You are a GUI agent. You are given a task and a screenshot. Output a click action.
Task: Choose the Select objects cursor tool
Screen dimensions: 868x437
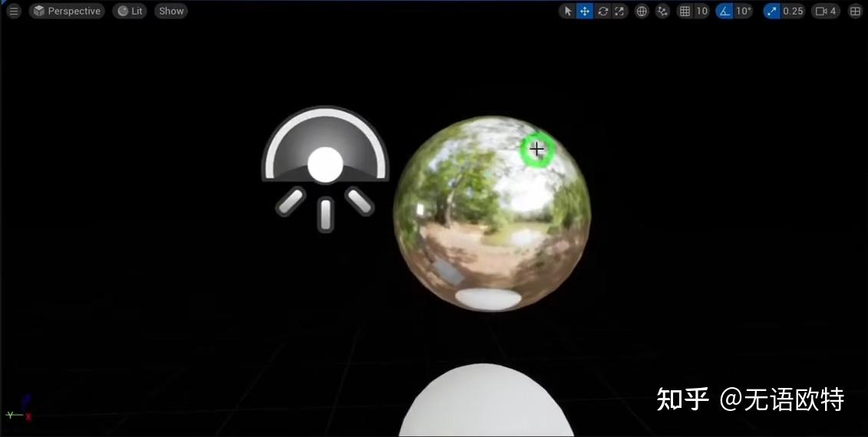point(567,11)
